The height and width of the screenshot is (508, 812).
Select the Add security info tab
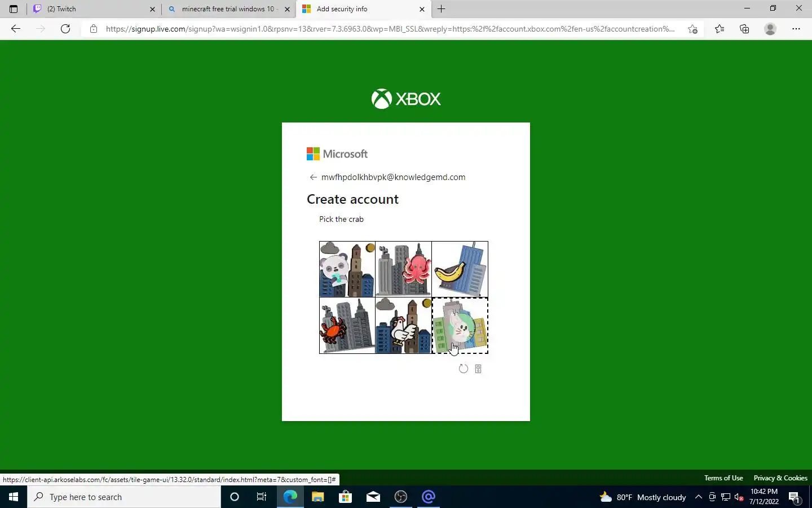(363, 9)
